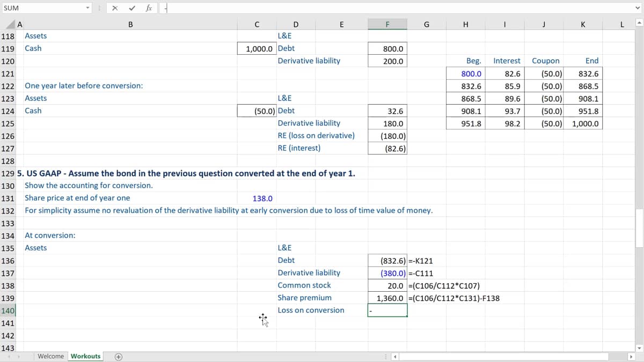Select the 32.6 debt value in row 124
Image resolution: width=644 pixels, height=362 pixels.
point(387,111)
